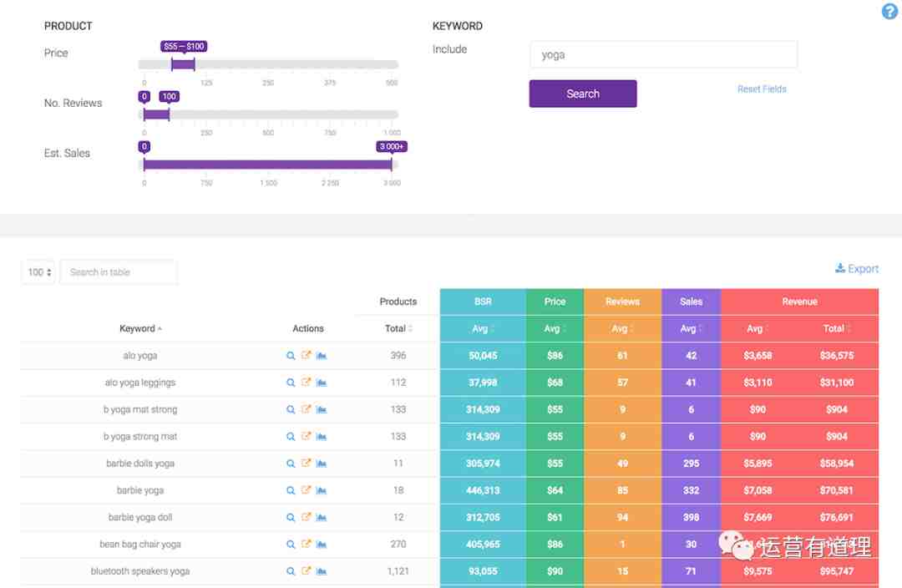Open the 100 rows-per-page dropdown

(x=38, y=272)
